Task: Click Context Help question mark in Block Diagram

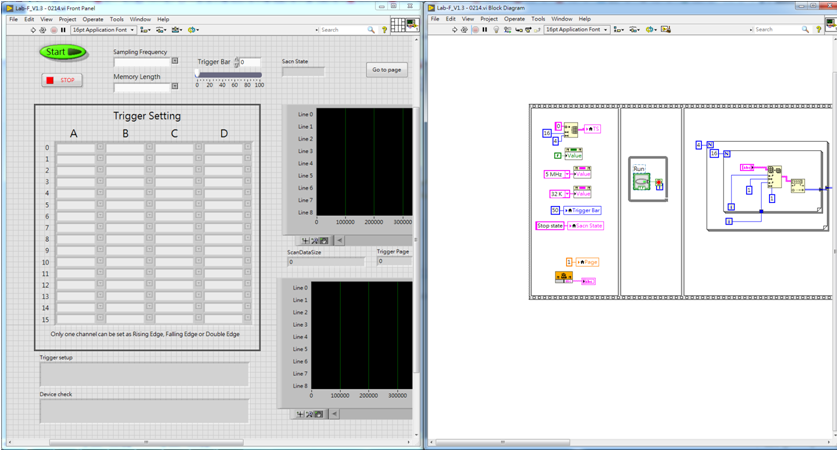Action: (819, 29)
